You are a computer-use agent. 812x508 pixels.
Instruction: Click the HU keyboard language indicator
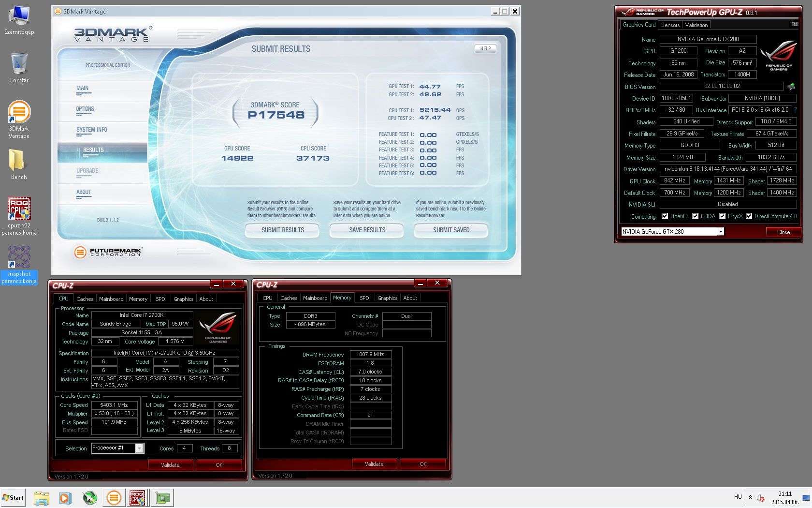(x=738, y=497)
